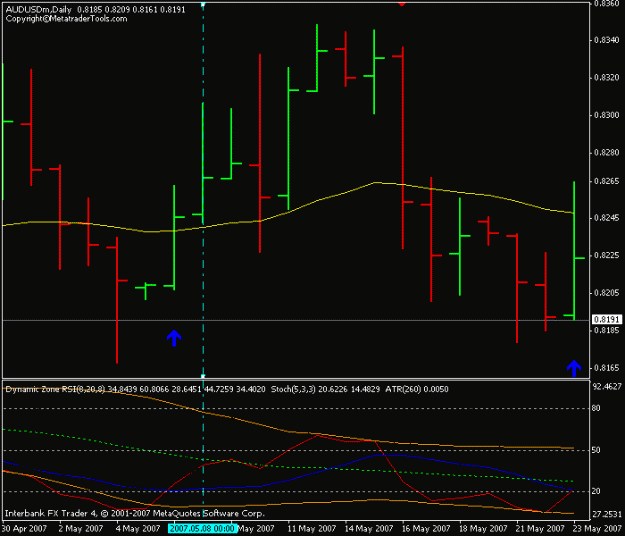Click the 14 May 2007 date label
The image size is (625, 536).
[369, 529]
